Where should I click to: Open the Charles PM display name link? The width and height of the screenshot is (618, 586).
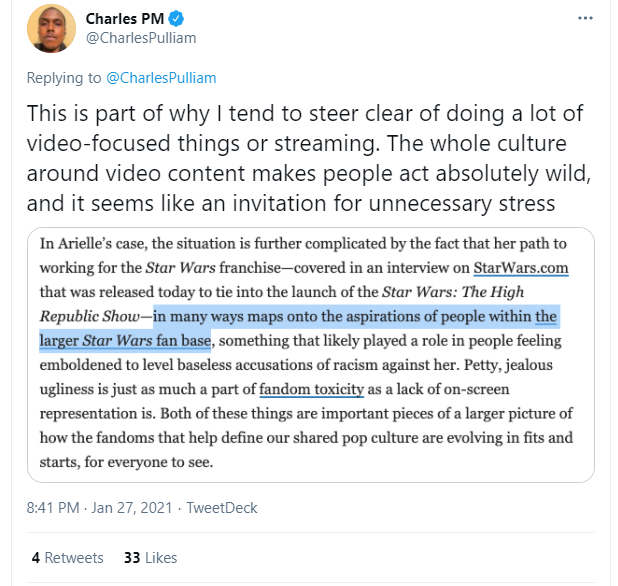(121, 18)
